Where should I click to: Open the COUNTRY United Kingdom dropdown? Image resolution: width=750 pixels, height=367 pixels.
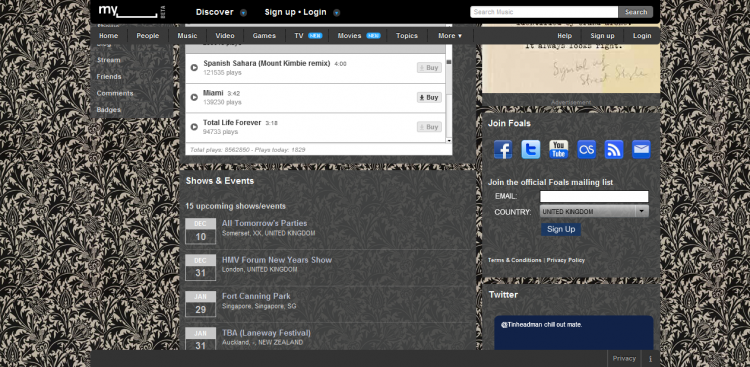(594, 211)
